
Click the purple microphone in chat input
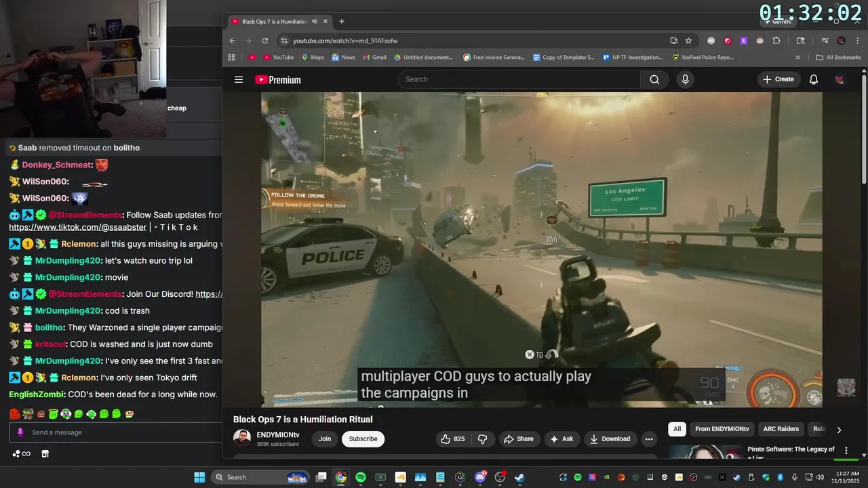point(20,432)
